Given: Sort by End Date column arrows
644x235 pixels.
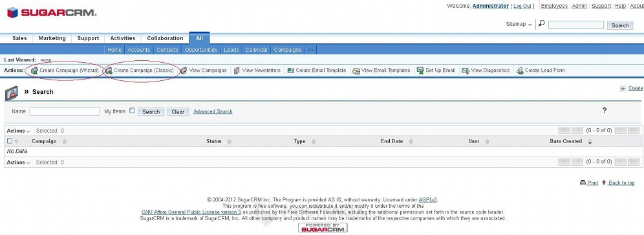Looking at the screenshot, I should point(411,142).
